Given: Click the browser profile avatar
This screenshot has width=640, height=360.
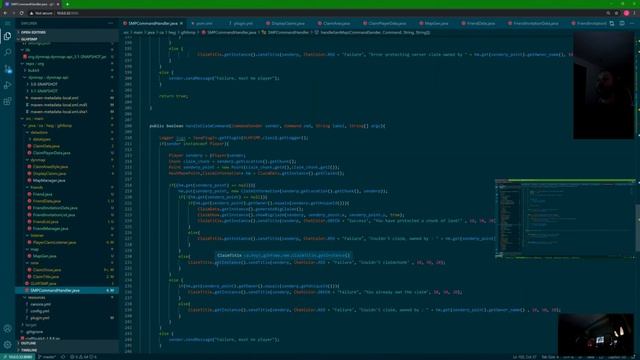Looking at the screenshot, I should [x=626, y=13].
